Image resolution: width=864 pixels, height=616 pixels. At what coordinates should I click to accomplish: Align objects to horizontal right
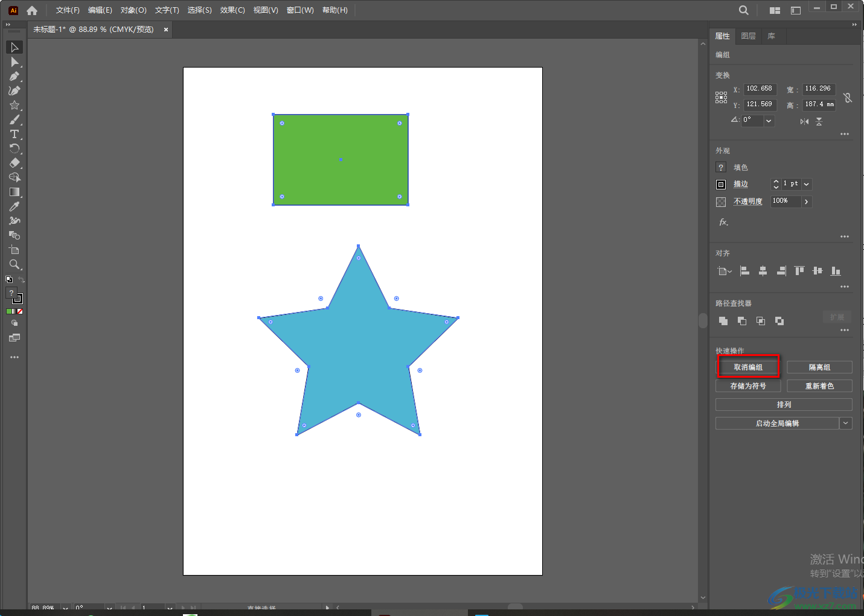click(x=781, y=271)
